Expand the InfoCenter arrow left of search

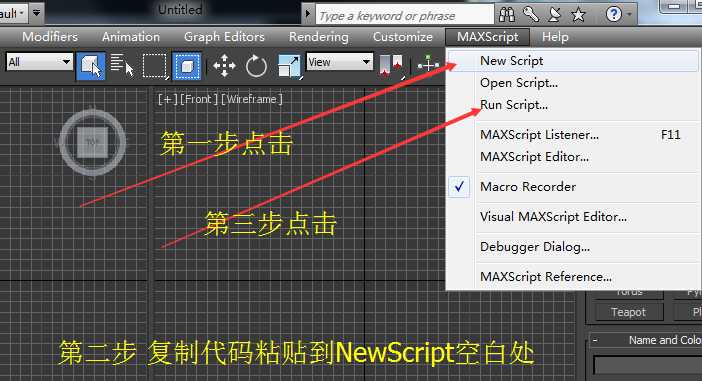click(308, 14)
